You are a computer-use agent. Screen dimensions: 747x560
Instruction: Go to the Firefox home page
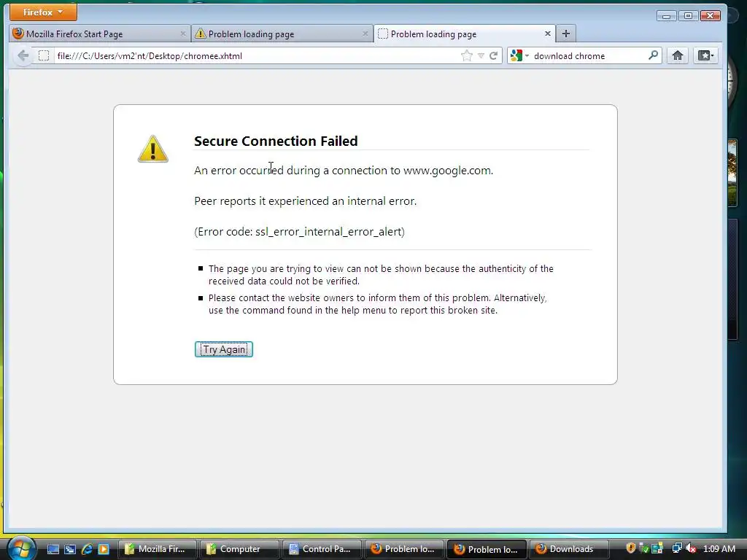click(678, 55)
